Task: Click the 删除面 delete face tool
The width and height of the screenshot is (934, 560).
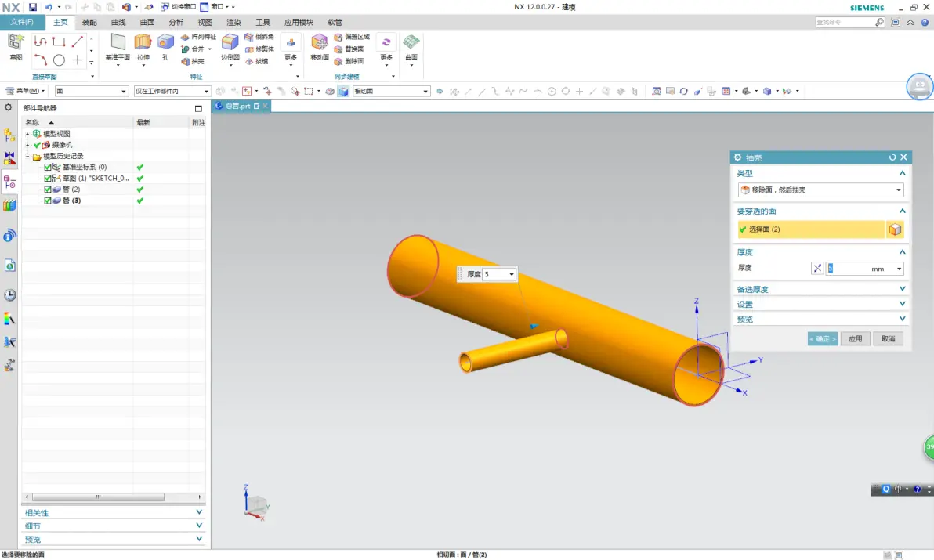Action: tap(349, 61)
